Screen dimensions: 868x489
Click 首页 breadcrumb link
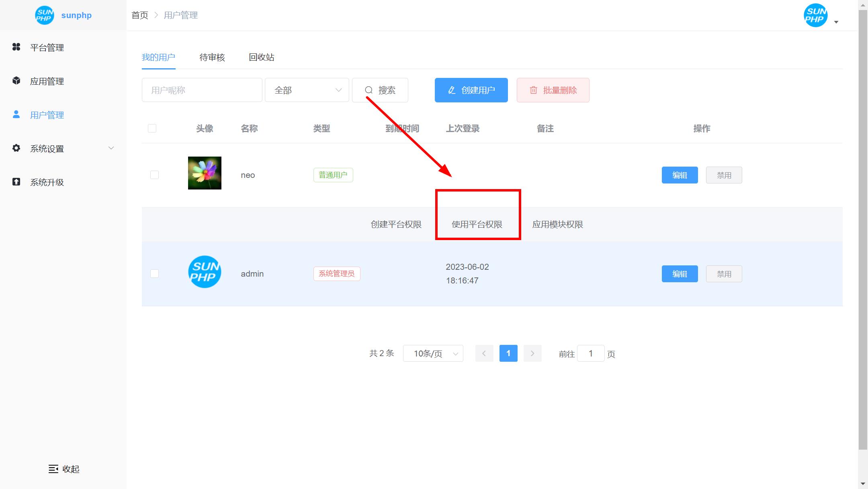tap(140, 15)
